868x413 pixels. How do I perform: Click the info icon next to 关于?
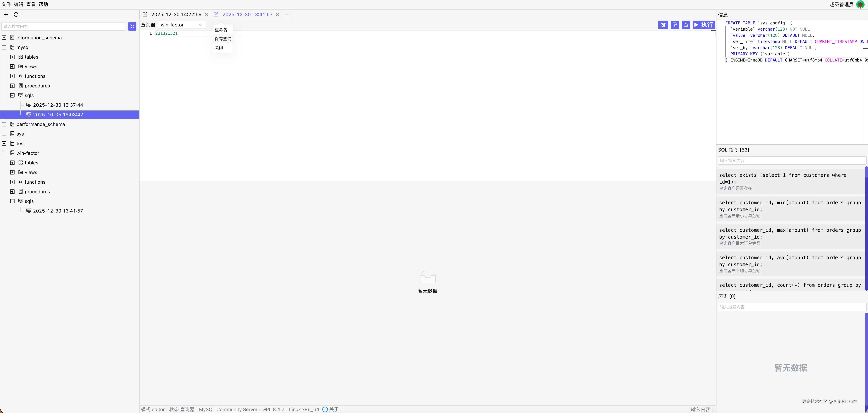click(325, 409)
